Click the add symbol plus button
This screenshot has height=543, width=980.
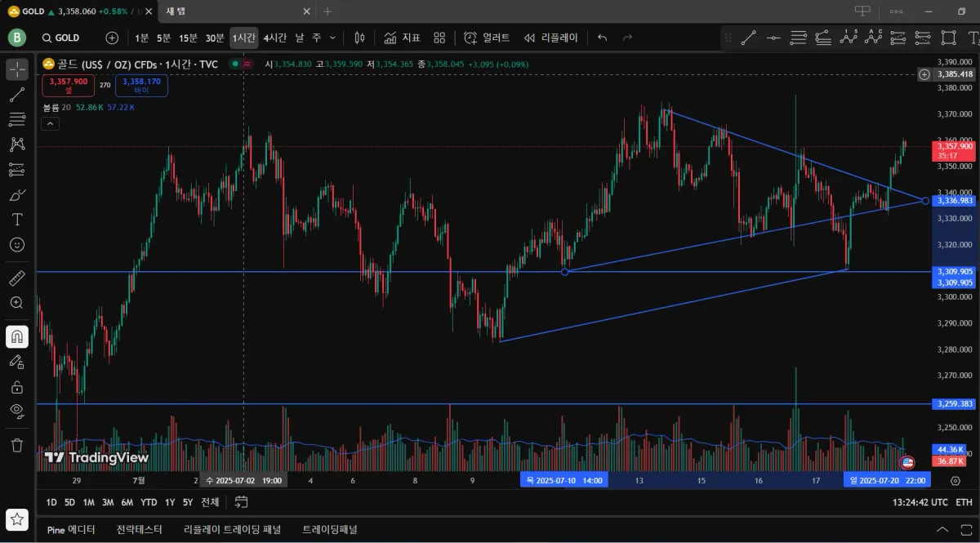point(112,38)
